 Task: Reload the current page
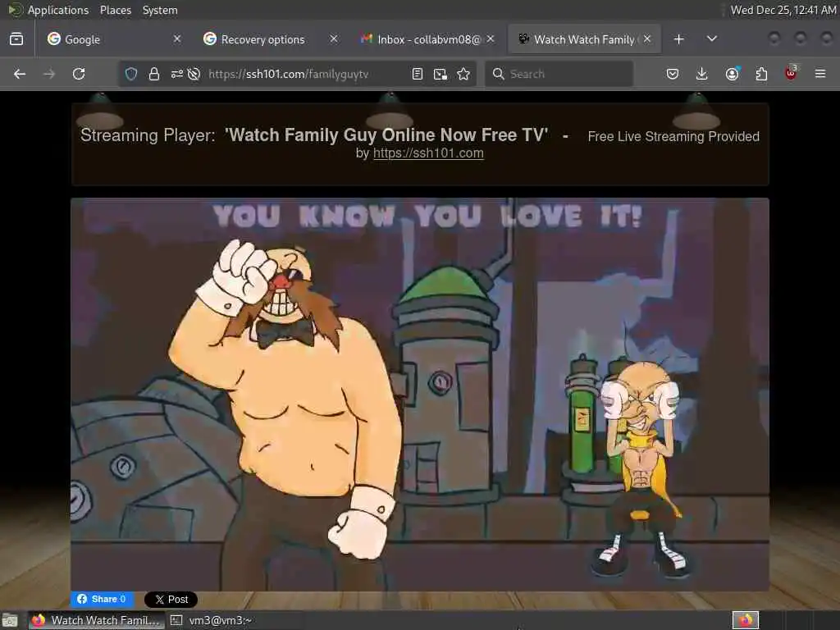pos(79,74)
